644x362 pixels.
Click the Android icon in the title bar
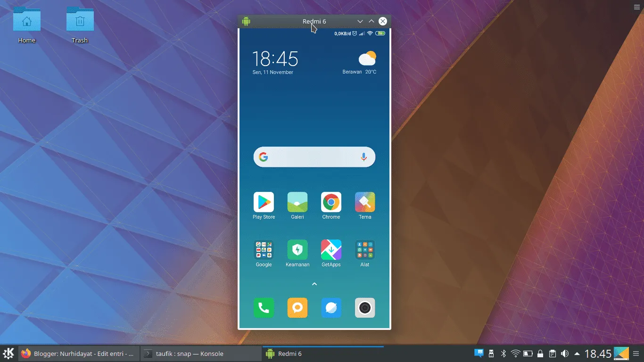point(246,21)
